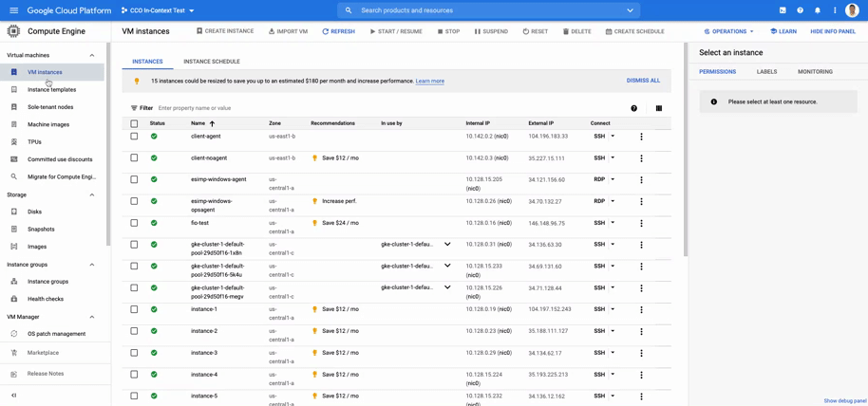Open the CCO In-Context Test project dropdown

pyautogui.click(x=158, y=10)
